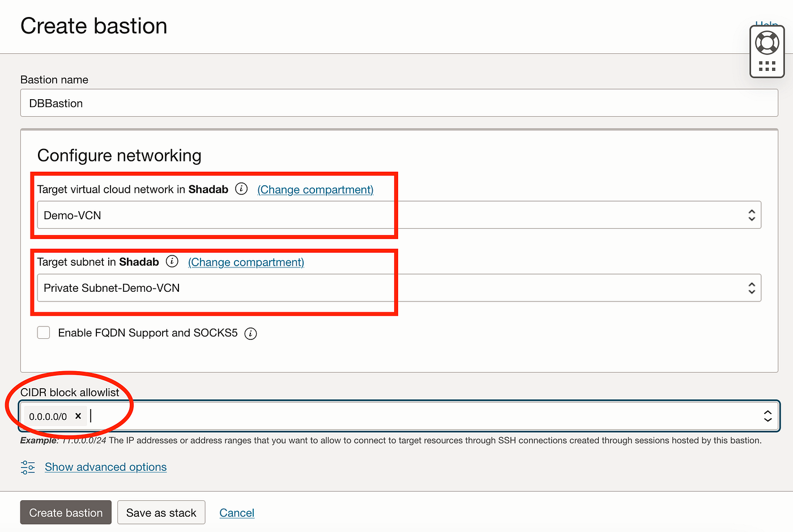793x532 pixels.
Task: Click the advanced options sliders icon
Action: click(x=27, y=467)
